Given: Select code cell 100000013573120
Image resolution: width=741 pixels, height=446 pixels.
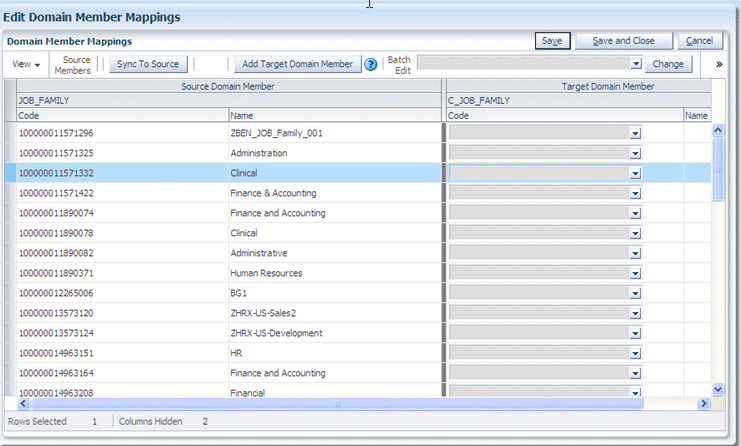Looking at the screenshot, I should [122, 313].
